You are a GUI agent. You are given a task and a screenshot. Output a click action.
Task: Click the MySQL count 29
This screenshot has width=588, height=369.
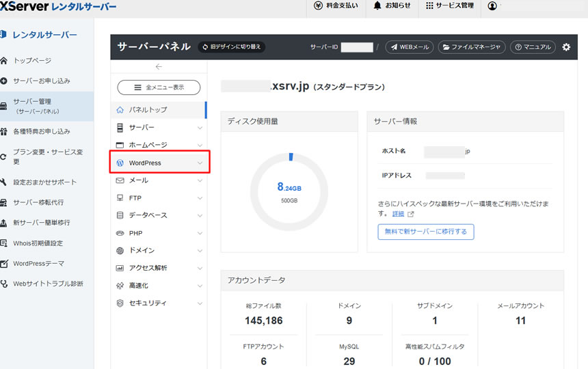pyautogui.click(x=349, y=361)
